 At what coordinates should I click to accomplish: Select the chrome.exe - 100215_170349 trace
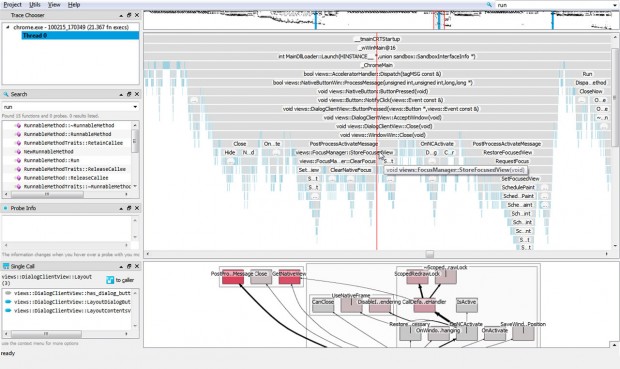pyautogui.click(x=71, y=27)
